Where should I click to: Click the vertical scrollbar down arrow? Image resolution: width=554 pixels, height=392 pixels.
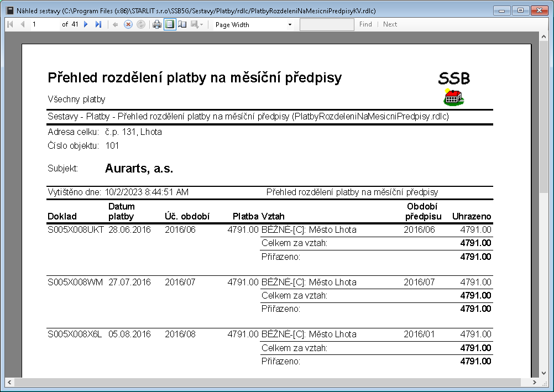point(543,373)
